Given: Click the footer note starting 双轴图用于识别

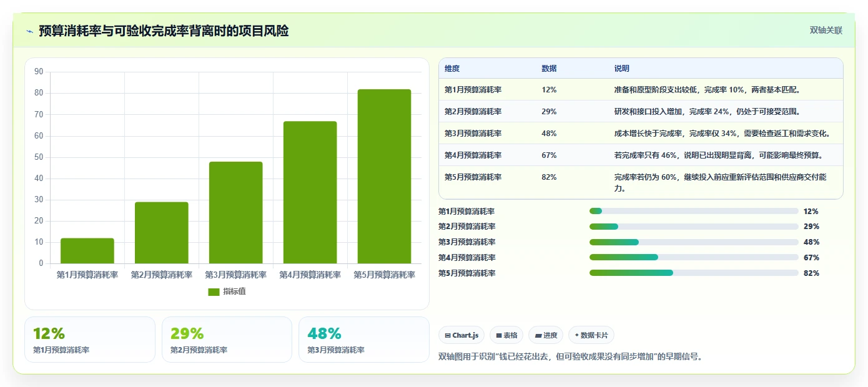Looking at the screenshot, I should [x=571, y=357].
